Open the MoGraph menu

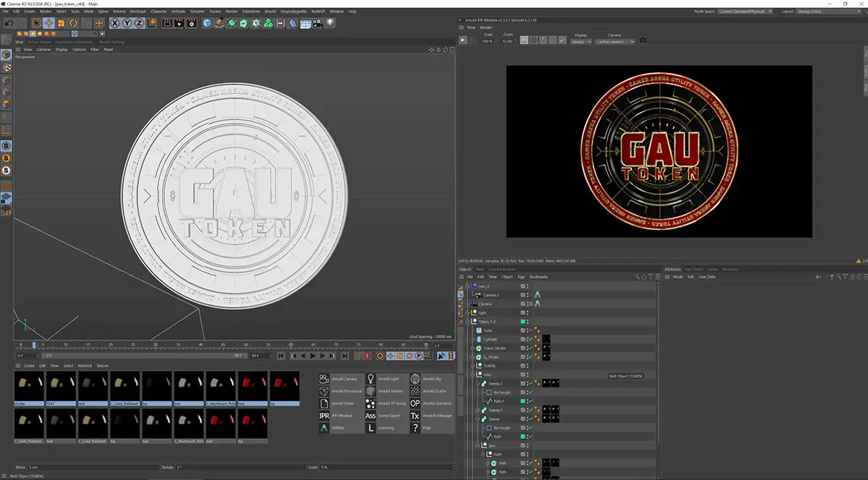[137, 12]
